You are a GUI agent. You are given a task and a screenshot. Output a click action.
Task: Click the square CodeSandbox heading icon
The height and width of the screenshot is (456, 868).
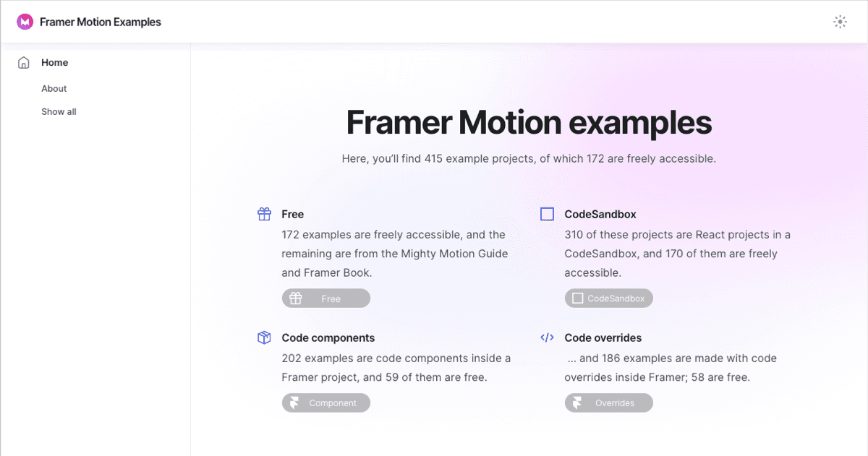(547, 214)
